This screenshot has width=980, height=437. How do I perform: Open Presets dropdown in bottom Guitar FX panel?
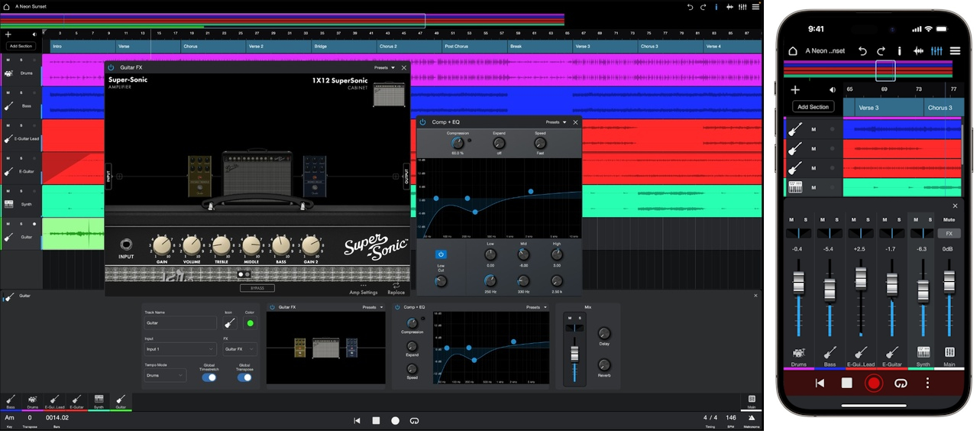point(373,307)
